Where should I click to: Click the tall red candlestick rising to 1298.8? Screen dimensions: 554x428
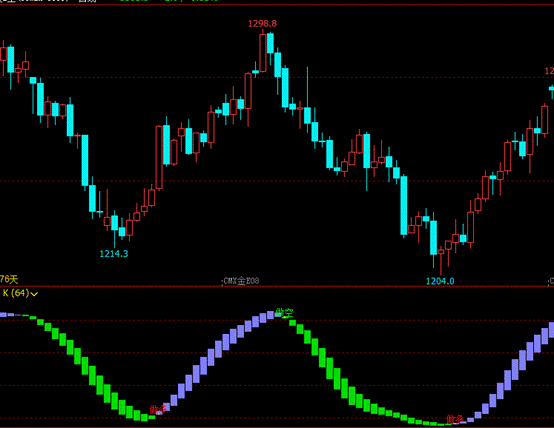[x=263, y=52]
